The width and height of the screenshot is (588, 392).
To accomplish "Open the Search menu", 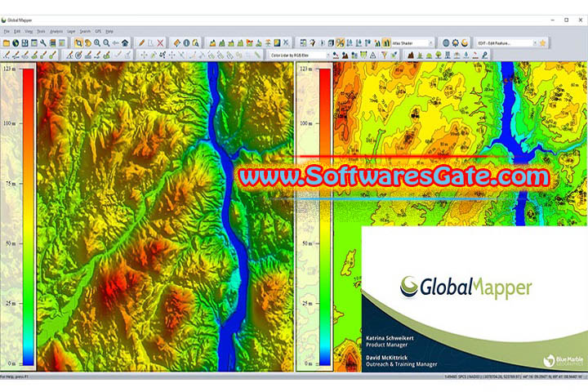I will (x=85, y=32).
